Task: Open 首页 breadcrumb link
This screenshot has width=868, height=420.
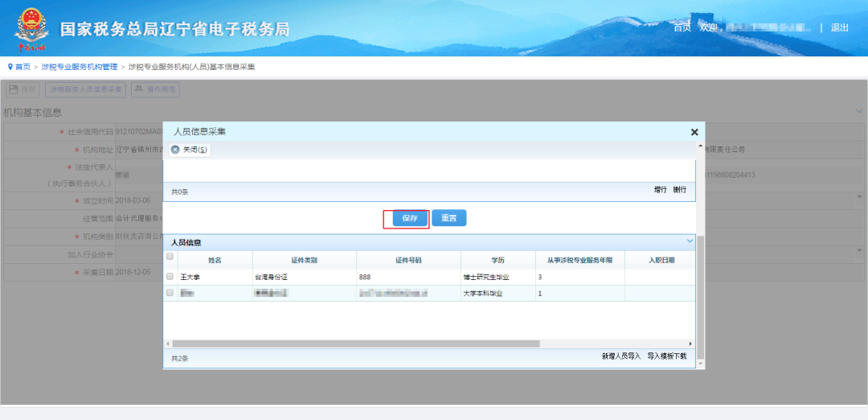Action: coord(23,67)
